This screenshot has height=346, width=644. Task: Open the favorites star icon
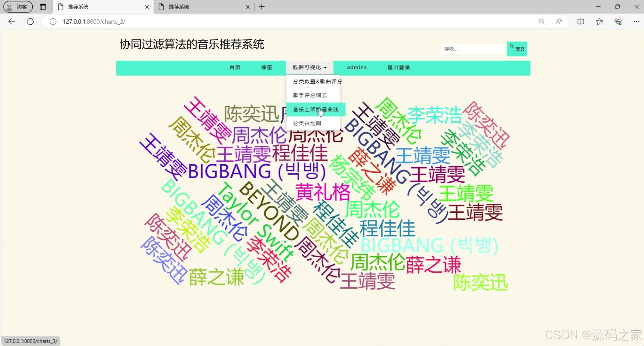pos(600,21)
